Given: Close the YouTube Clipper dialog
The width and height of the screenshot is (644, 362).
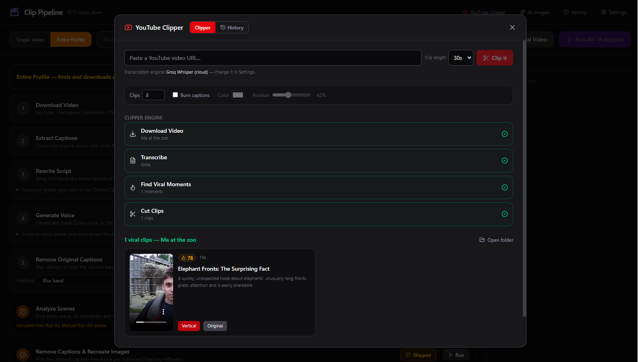Looking at the screenshot, I should coord(512,27).
